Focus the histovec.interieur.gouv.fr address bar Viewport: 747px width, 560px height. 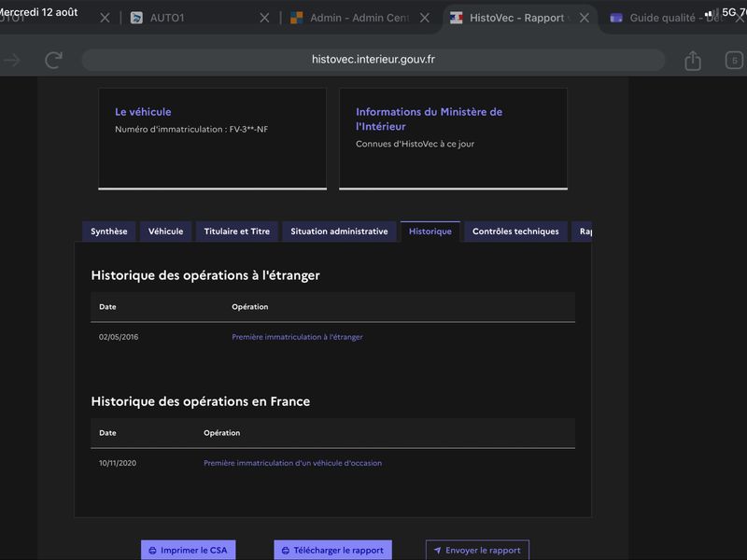[373, 60]
